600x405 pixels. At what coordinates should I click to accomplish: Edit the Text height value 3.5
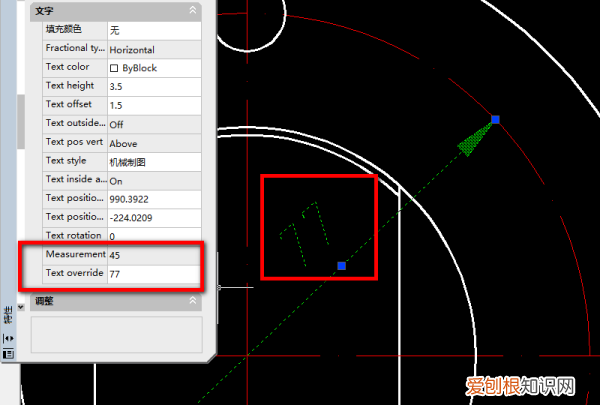pyautogui.click(x=153, y=87)
